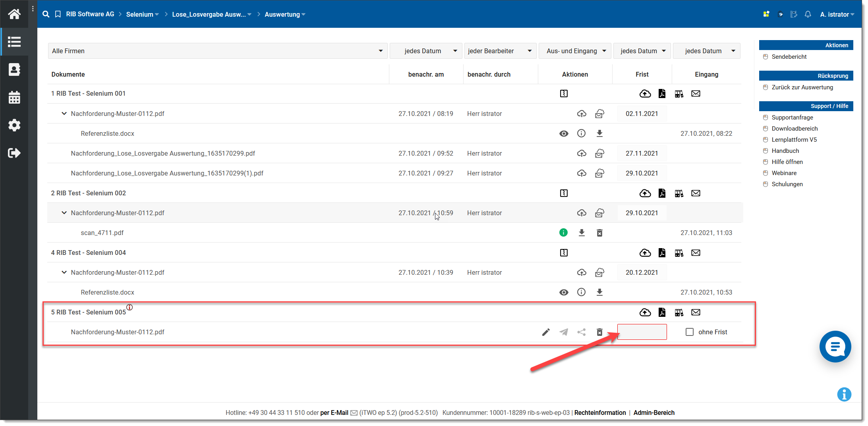Click the logout sidebar icon
Image resolution: width=868 pixels, height=426 pixels.
coord(14,153)
